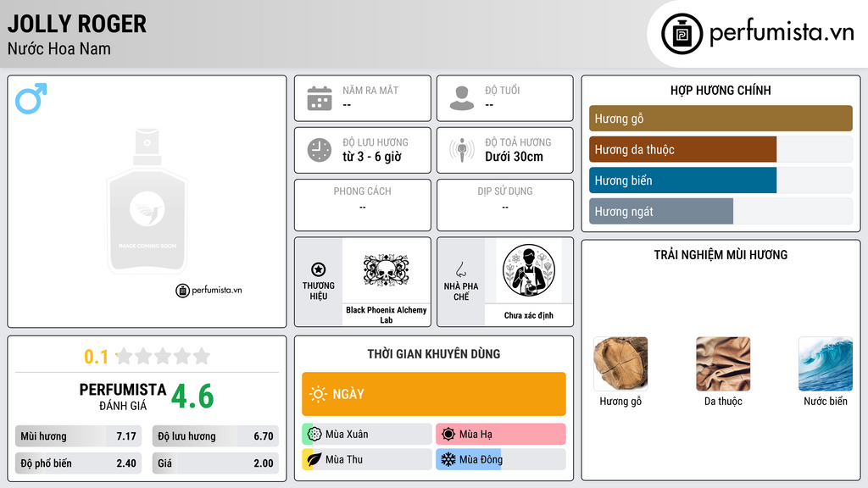
Task: Click the male gender symbol icon
Action: pyautogui.click(x=31, y=98)
